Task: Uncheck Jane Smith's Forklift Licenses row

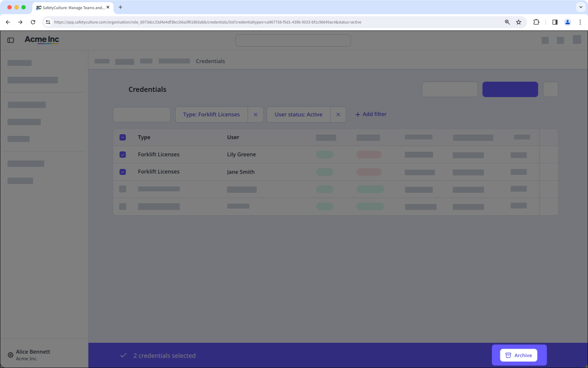Action: point(122,172)
